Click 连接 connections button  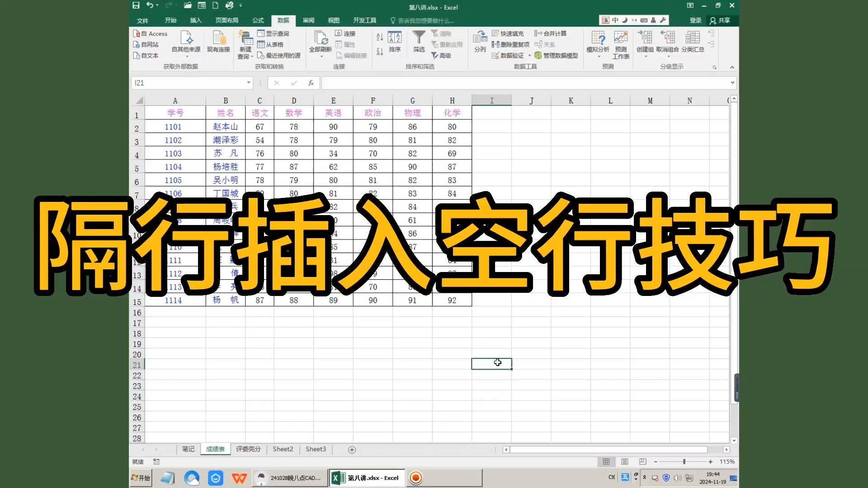click(x=345, y=33)
